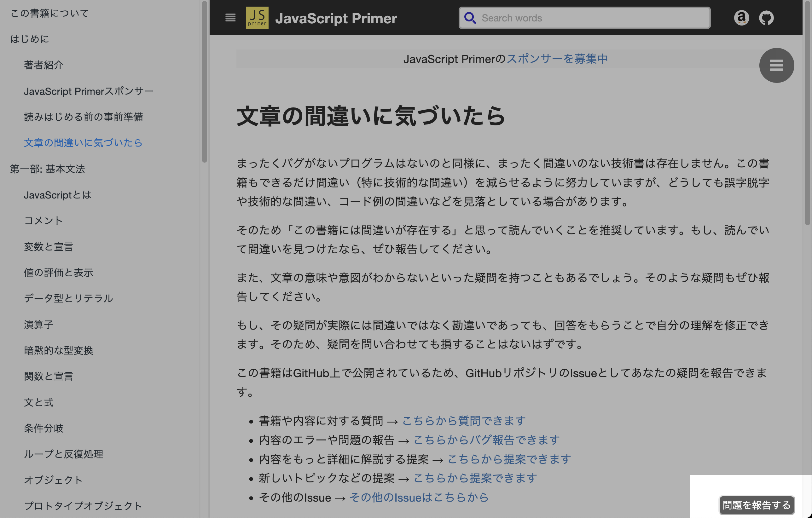
Task: Open データ型とリテラル in the sidebar
Action: pos(68,299)
